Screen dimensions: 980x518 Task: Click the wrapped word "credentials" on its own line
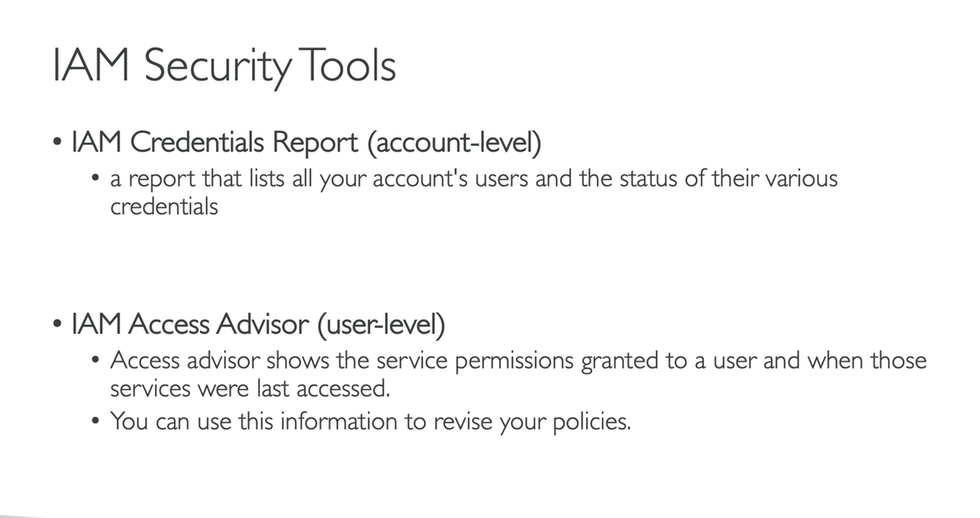(x=164, y=207)
